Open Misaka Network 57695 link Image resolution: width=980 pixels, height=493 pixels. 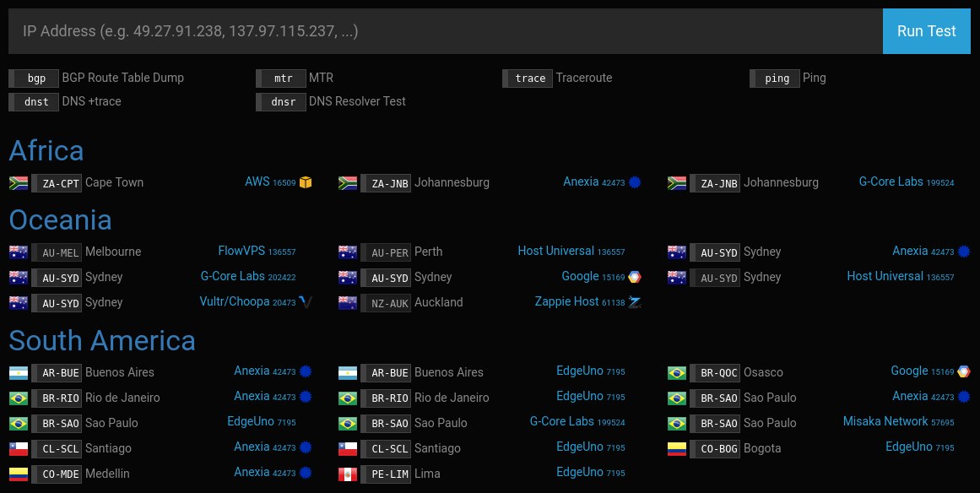tap(899, 422)
